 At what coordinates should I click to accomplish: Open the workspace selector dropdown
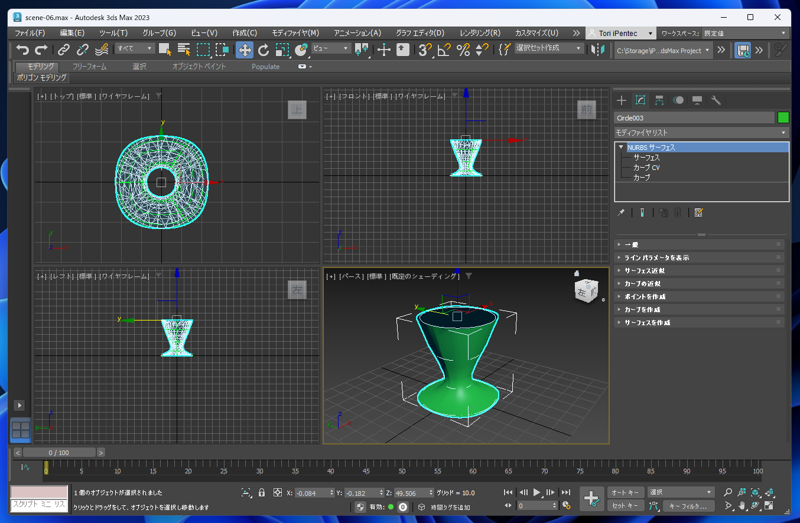(745, 33)
